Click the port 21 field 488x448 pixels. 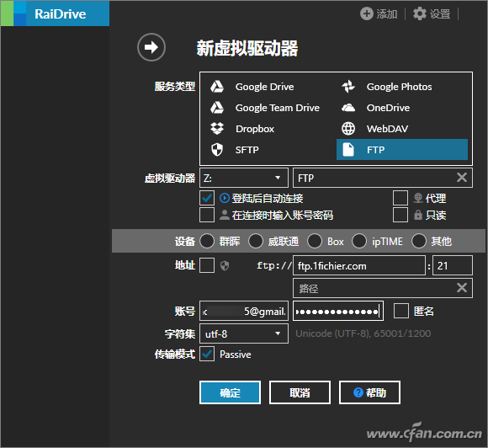click(453, 265)
